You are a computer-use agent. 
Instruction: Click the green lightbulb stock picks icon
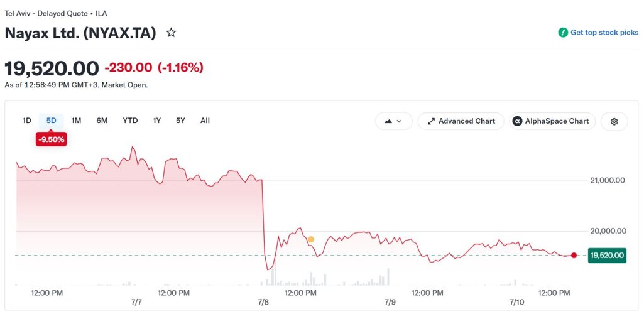click(x=563, y=33)
